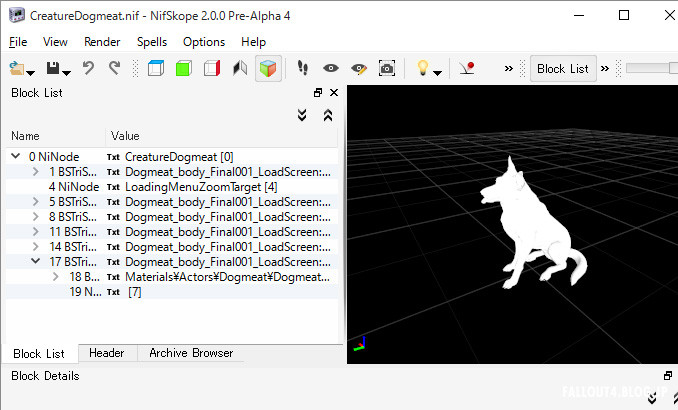This screenshot has width=678, height=410.
Task: Collapse the 0 NiNode tree node
Action: tap(16, 156)
